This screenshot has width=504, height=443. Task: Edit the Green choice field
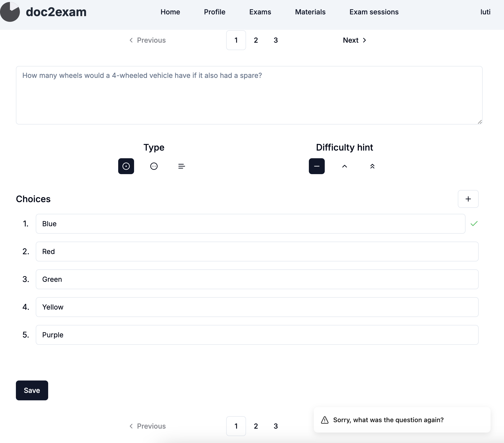click(257, 279)
